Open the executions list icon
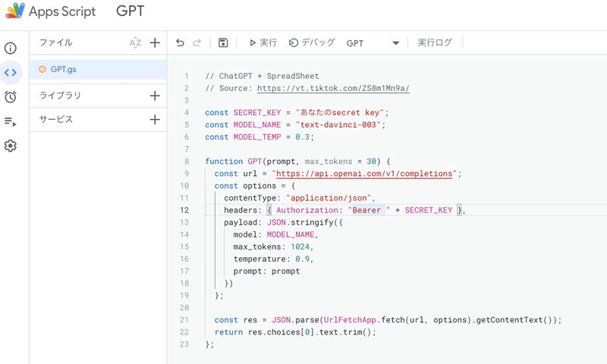Viewport: 607px width, 364px height. [x=11, y=121]
